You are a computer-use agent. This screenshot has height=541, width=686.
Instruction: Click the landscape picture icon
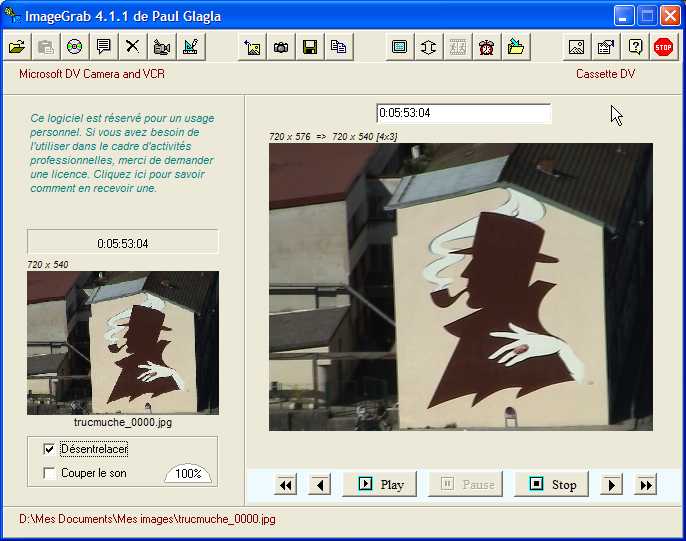click(576, 46)
